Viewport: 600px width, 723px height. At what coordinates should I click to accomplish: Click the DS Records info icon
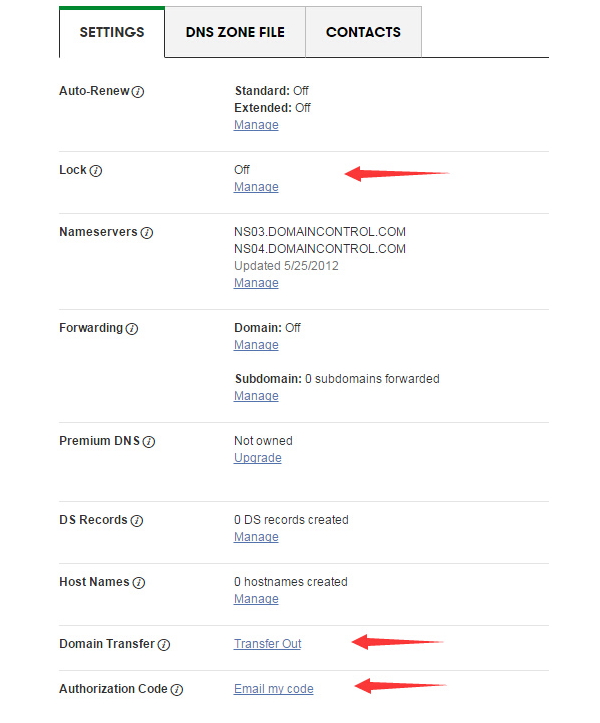tap(137, 521)
